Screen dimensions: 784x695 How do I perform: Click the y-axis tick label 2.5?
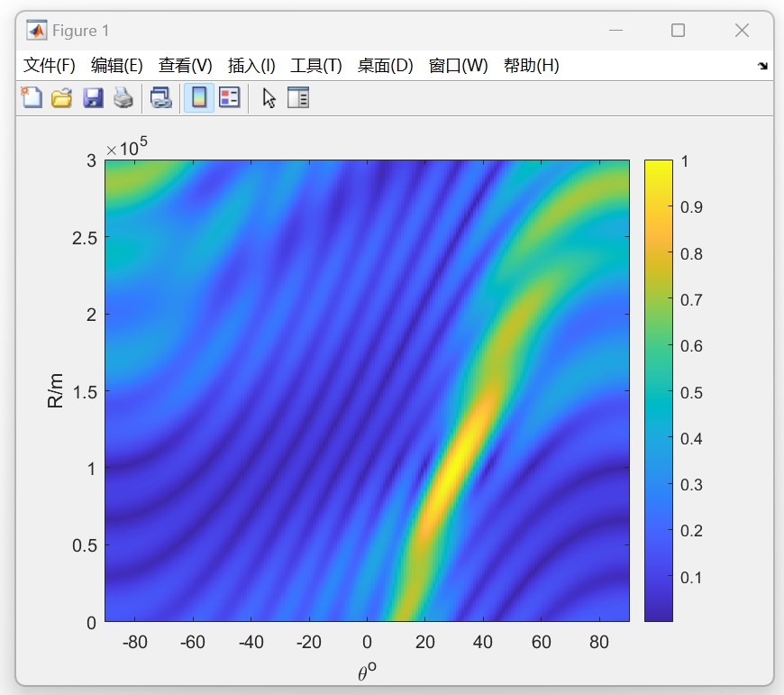[85, 238]
